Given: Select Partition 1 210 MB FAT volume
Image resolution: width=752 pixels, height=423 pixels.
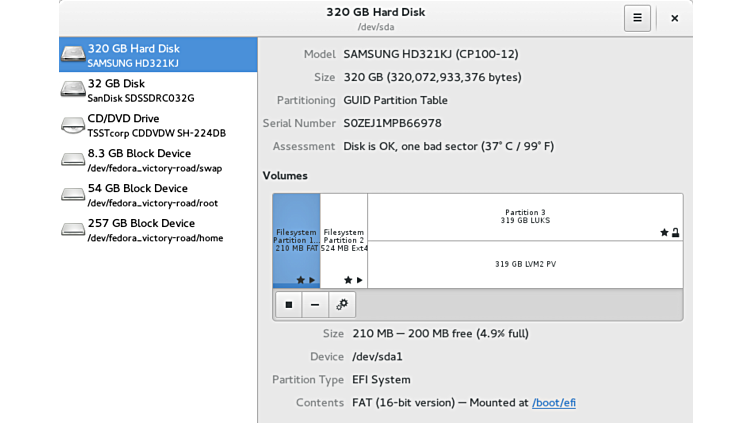Looking at the screenshot, I should [296, 240].
